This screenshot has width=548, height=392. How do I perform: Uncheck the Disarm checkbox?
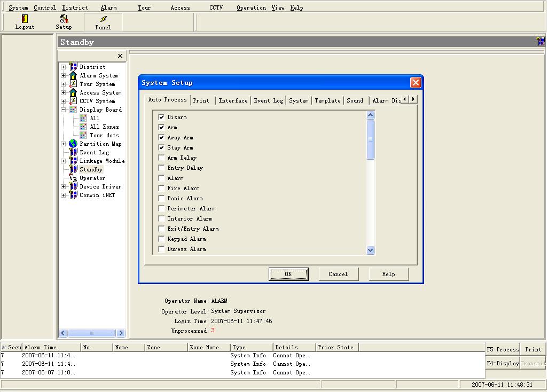coord(161,117)
